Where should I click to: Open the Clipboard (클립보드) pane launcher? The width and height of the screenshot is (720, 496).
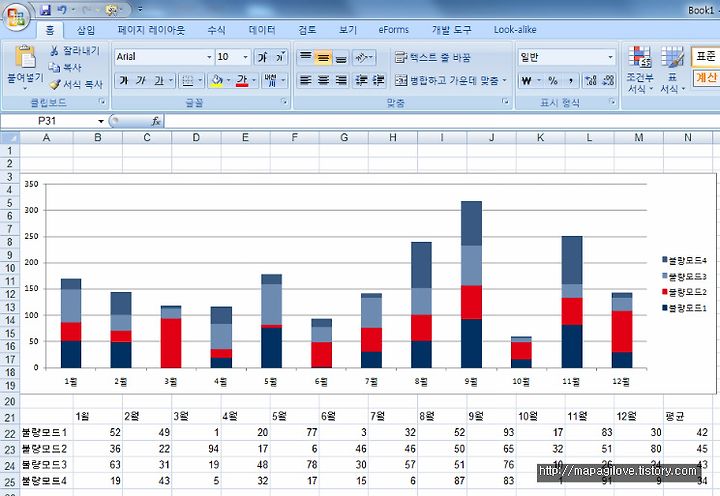click(x=102, y=101)
